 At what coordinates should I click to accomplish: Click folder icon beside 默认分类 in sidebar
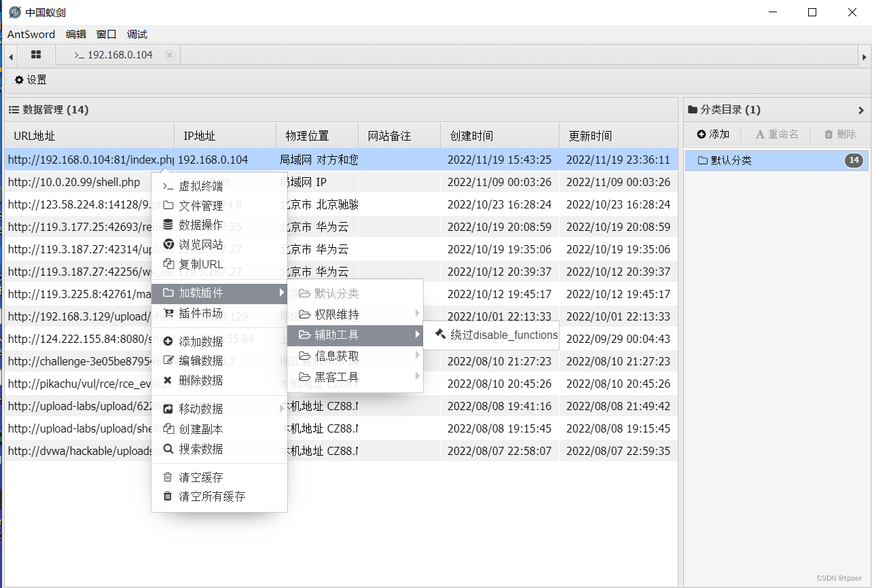703,161
